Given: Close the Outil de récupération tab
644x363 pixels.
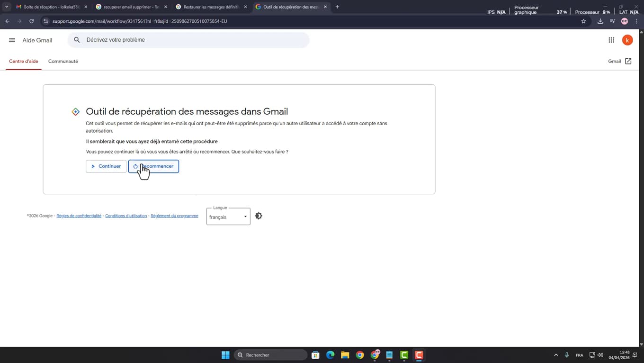Looking at the screenshot, I should 325,7.
